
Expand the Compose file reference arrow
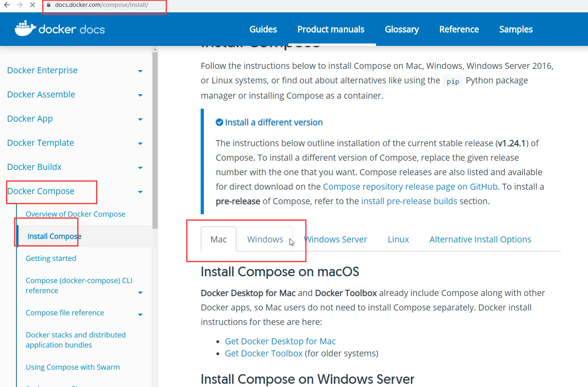tap(140, 315)
